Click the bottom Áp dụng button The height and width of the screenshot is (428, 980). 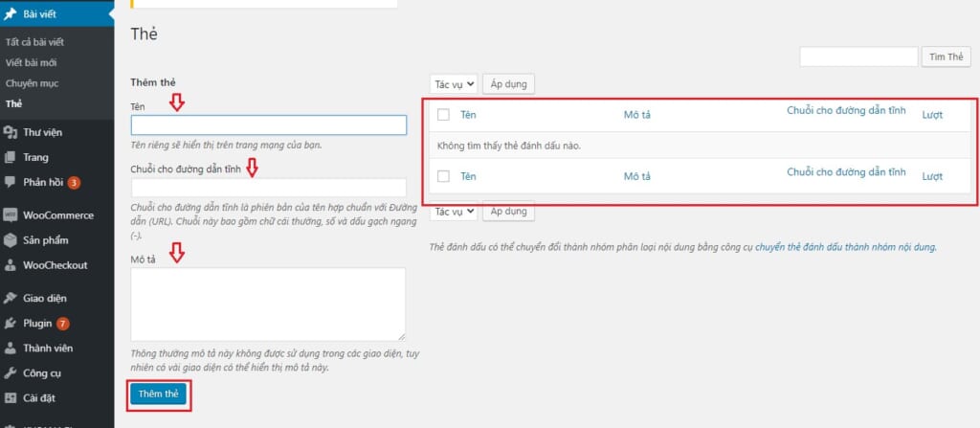click(509, 212)
